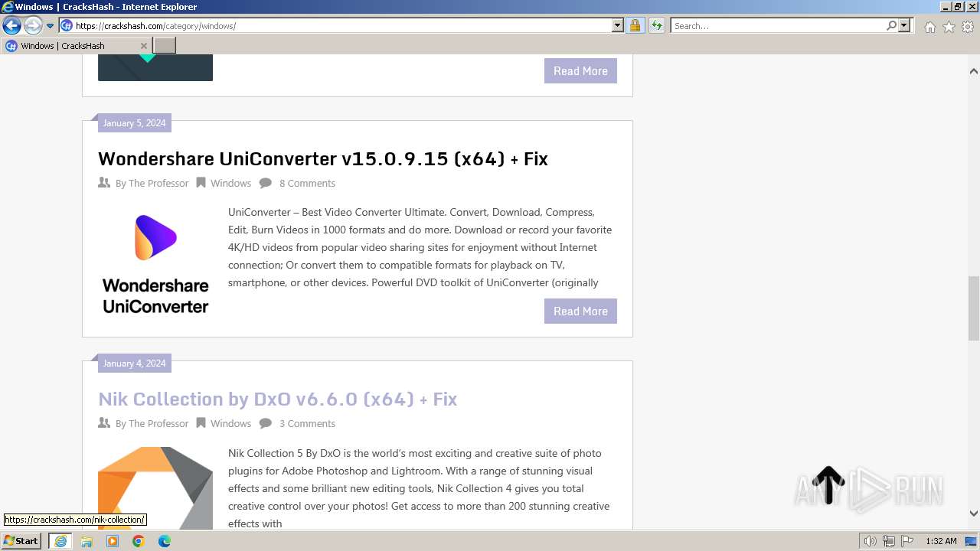Open Favorites star icon
Viewport: 980px width, 551px height.
coord(949,27)
